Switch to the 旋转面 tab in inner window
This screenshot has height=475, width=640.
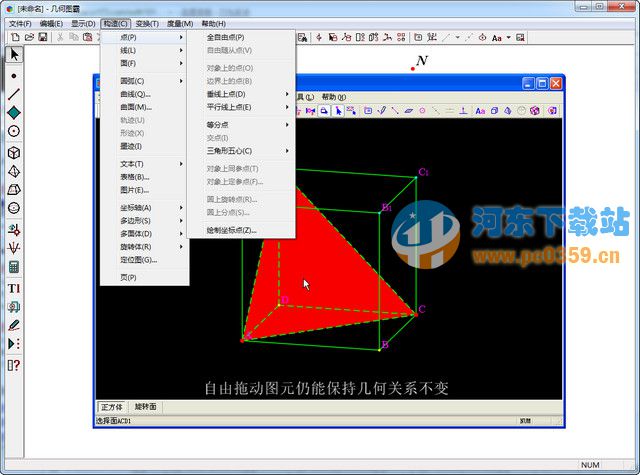click(145, 407)
